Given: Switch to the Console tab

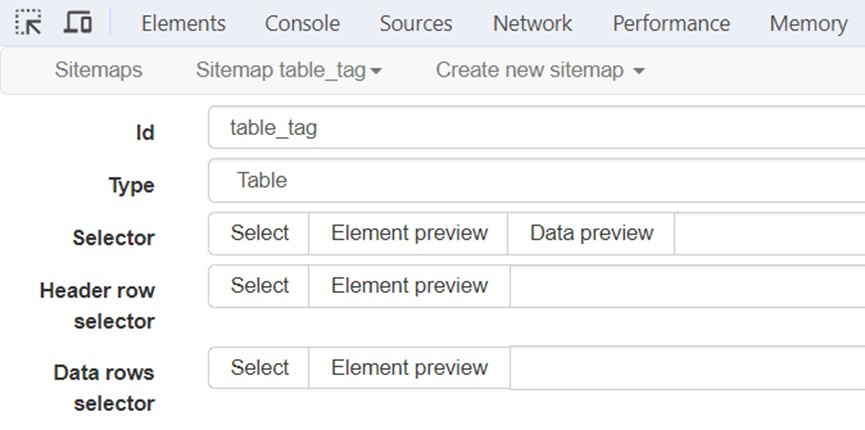Looking at the screenshot, I should (302, 23).
